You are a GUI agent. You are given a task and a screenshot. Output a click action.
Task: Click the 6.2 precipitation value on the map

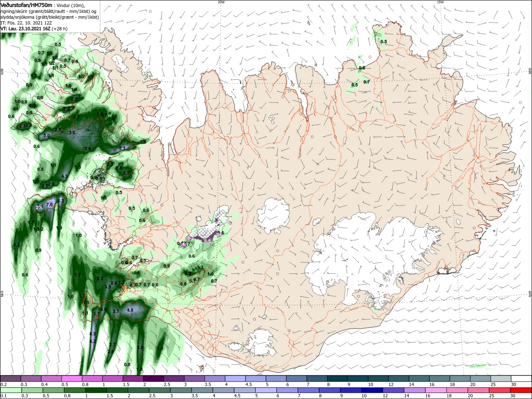[x=93, y=341]
